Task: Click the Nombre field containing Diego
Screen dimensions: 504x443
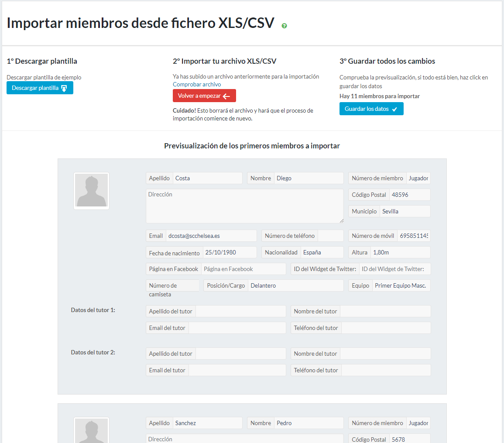Action: click(x=309, y=178)
